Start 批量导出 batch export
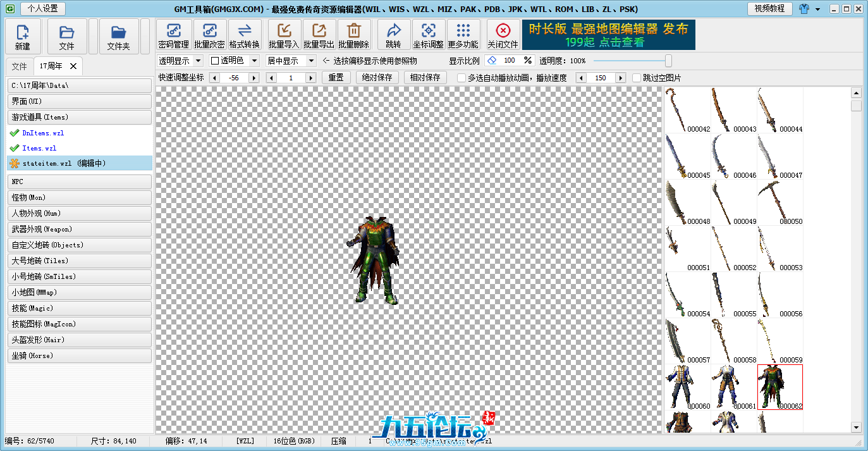The width and height of the screenshot is (868, 451). [x=319, y=35]
